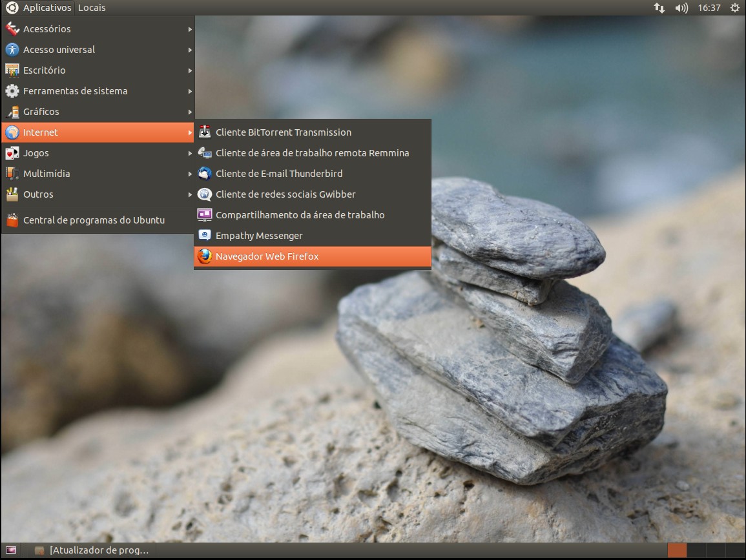Open the session gear menu icon

pyautogui.click(x=734, y=8)
